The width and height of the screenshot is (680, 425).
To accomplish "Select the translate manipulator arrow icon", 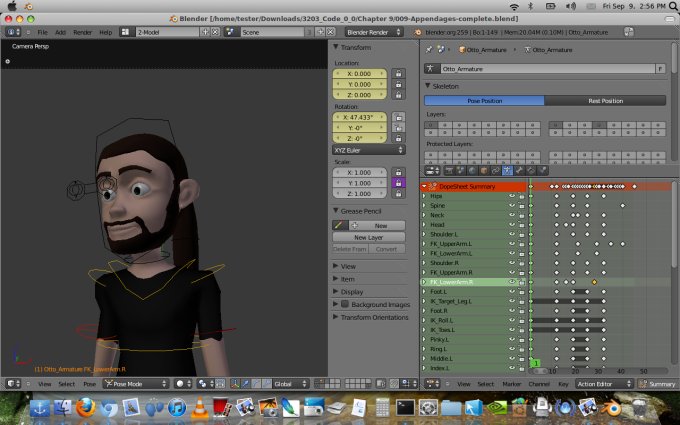I will [245, 384].
